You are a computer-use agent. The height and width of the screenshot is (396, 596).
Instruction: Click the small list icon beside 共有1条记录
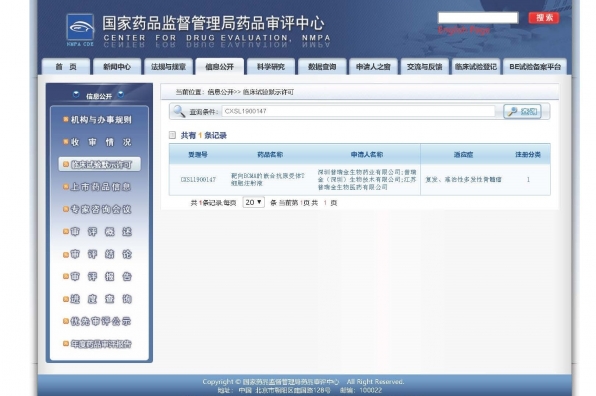tap(172, 135)
